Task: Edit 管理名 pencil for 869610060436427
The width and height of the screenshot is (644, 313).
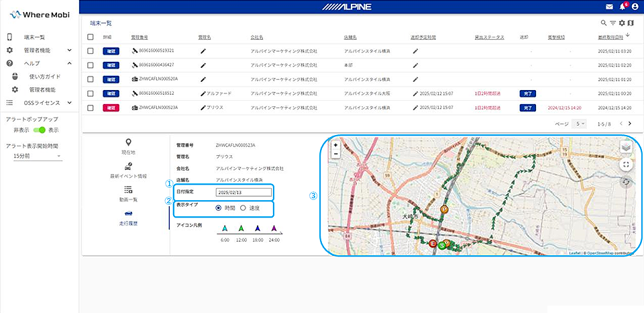Action: click(203, 65)
